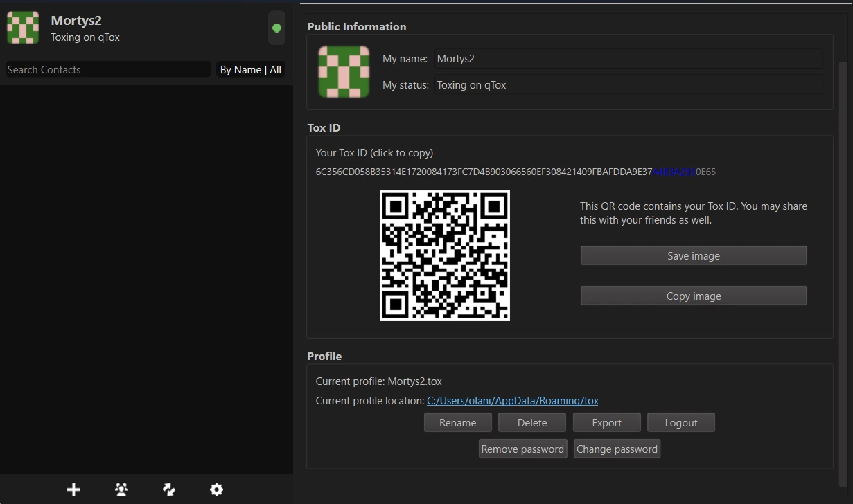The height and width of the screenshot is (504, 853).
Task: Open the By Name | All sort dropdown
Action: coord(250,70)
